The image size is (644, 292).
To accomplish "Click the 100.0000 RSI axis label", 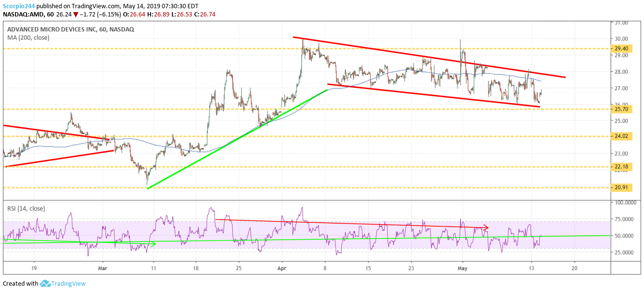I will point(625,203).
